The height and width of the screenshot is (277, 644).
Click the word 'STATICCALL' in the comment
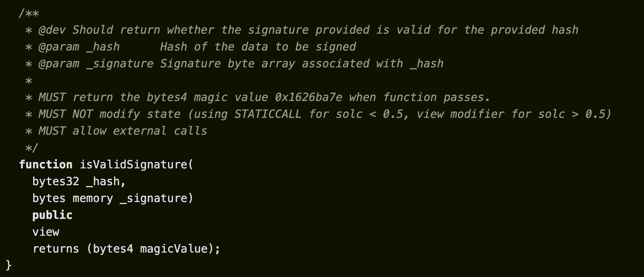coord(268,114)
